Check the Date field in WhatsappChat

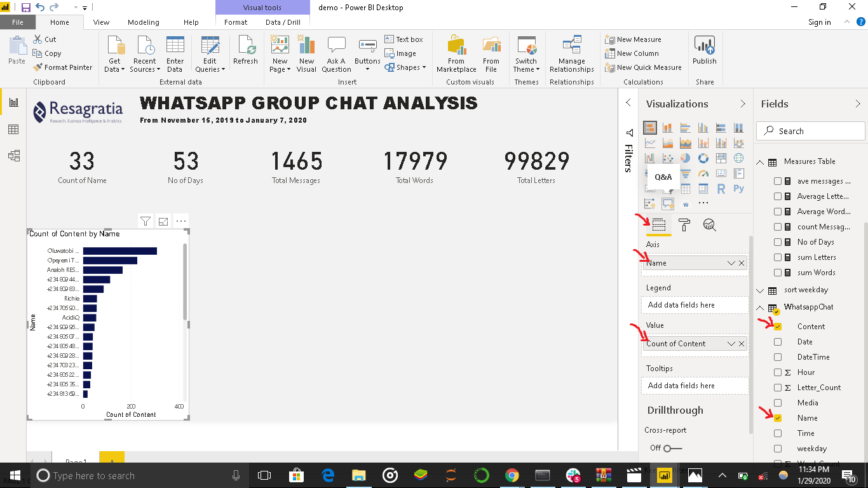pos(778,341)
